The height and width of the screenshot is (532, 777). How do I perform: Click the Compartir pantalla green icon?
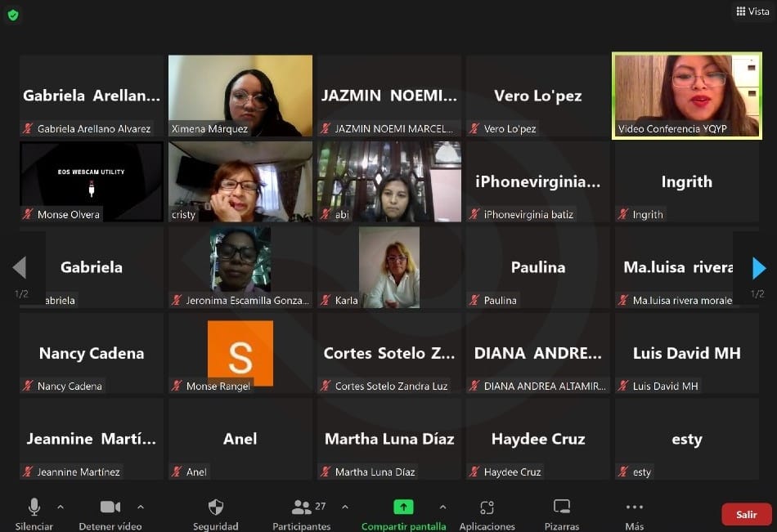click(403, 507)
